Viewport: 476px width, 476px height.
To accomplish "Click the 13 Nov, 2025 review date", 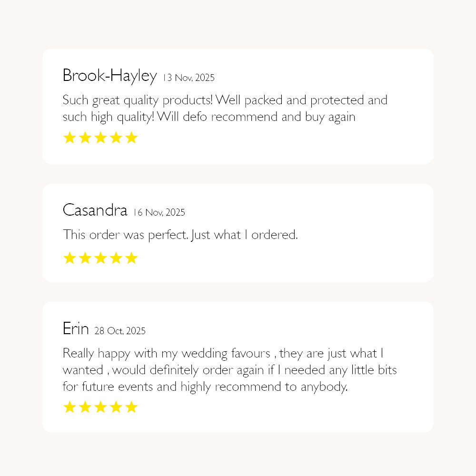I will [x=188, y=78].
